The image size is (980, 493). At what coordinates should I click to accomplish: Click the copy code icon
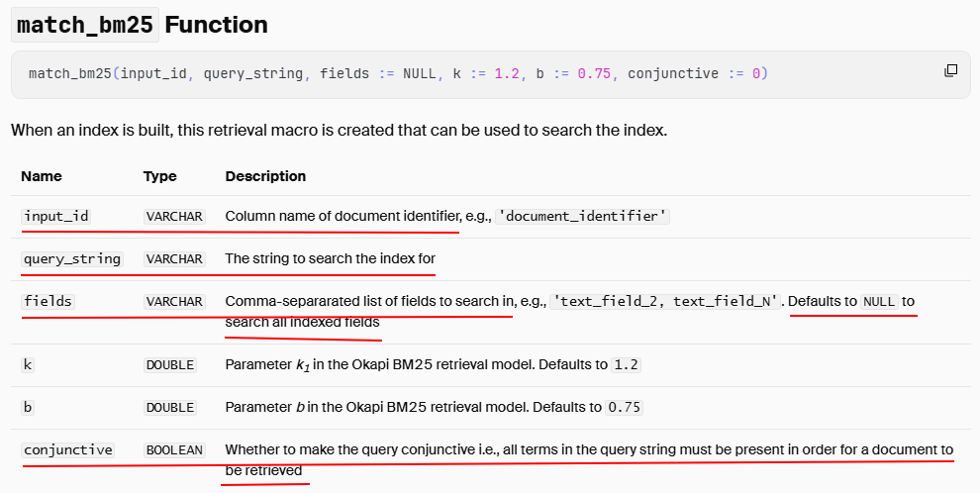point(951,71)
